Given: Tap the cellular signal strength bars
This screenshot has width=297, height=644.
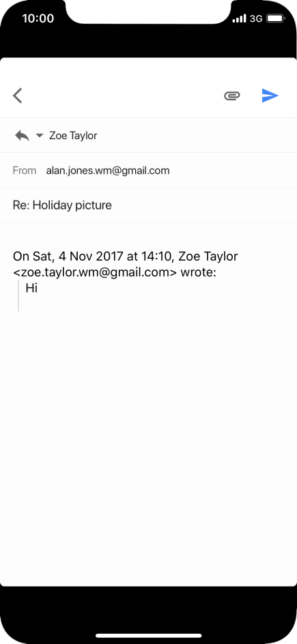Looking at the screenshot, I should 239,18.
